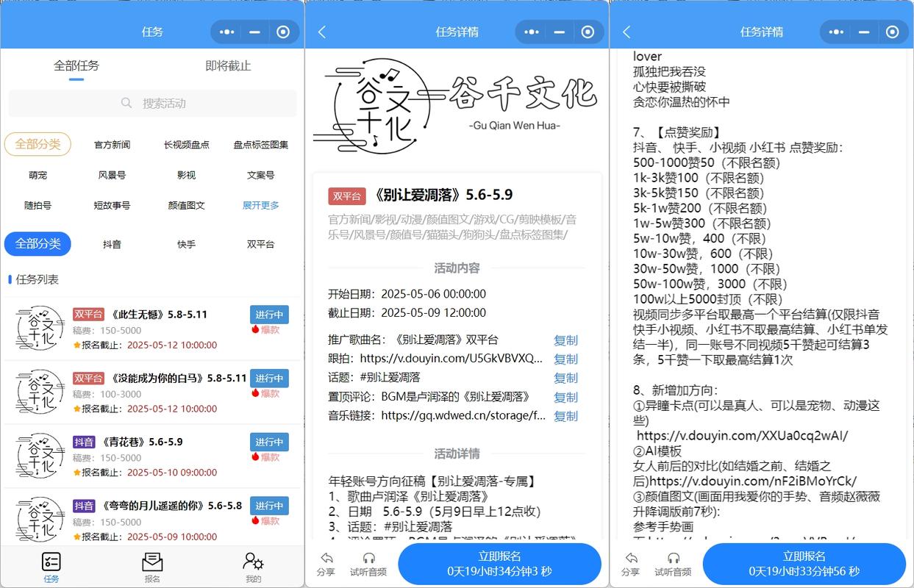Switch to the 即将截止 tab
This screenshot has height=588, width=914.
[228, 65]
